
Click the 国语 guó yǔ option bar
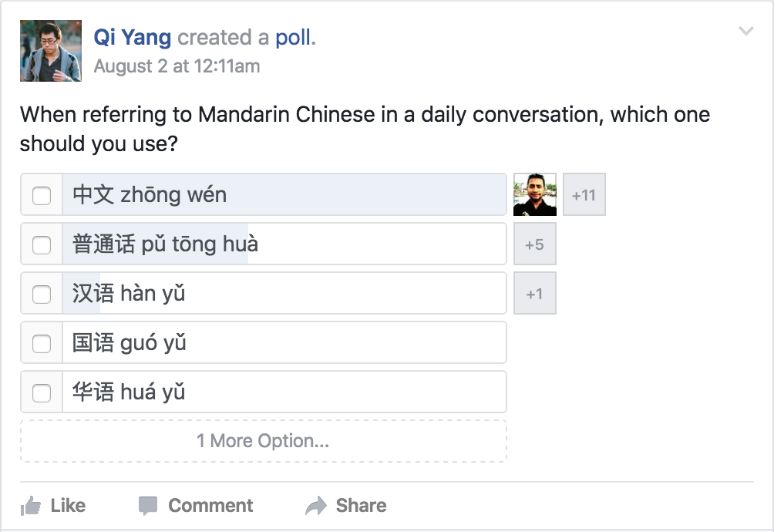point(284,342)
